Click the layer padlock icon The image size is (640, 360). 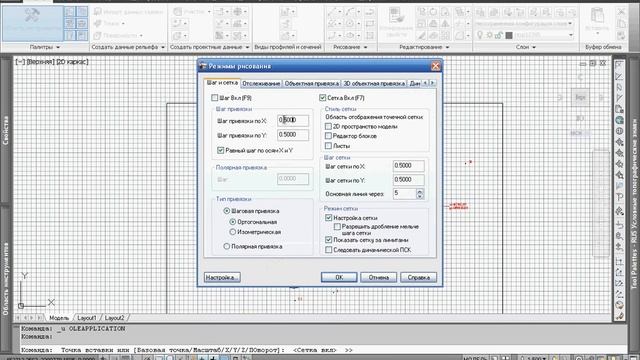point(498,36)
